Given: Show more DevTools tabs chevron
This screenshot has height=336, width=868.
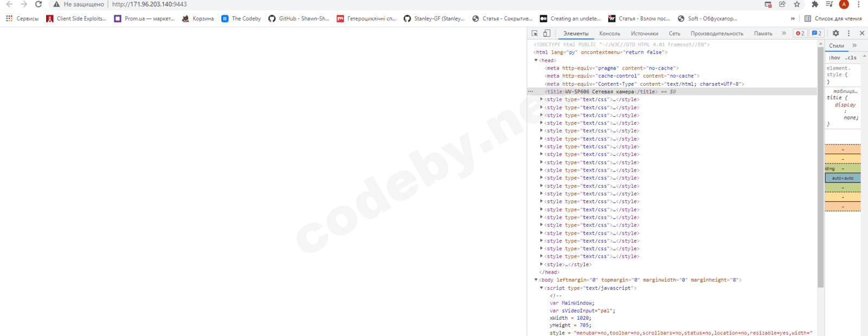Looking at the screenshot, I should (x=784, y=33).
